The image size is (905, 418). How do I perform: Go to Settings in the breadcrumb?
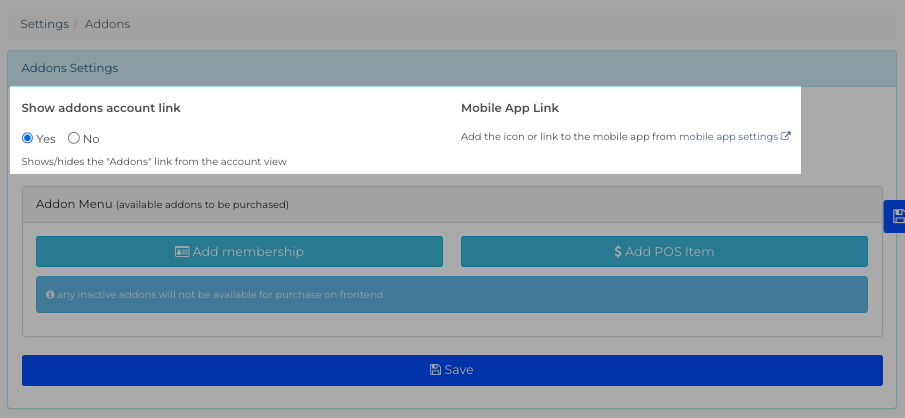44,24
